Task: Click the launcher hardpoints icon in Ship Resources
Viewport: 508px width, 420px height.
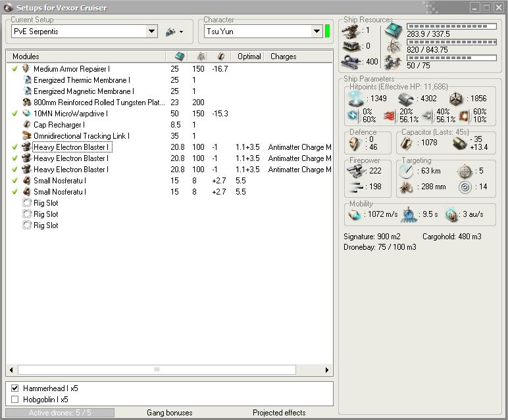Action: coord(351,46)
